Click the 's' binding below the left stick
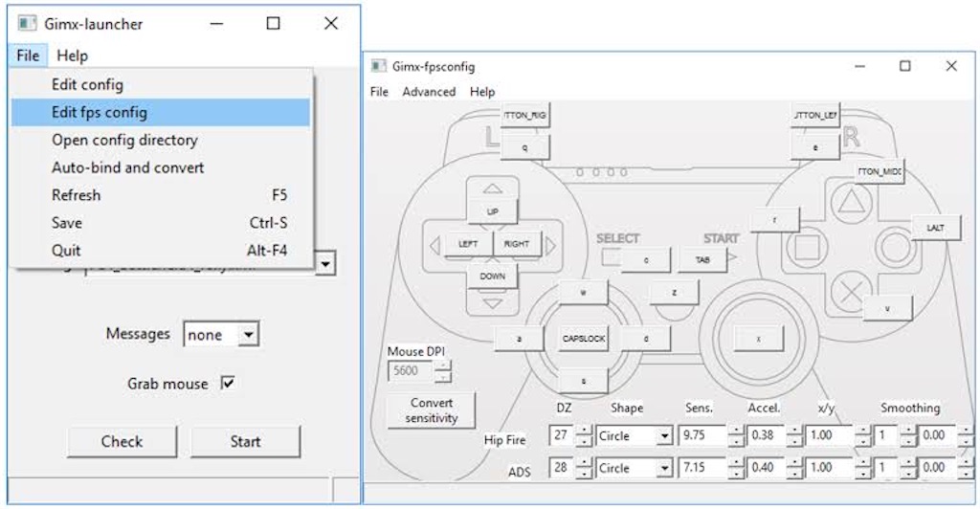This screenshot has height=509, width=980. click(583, 381)
